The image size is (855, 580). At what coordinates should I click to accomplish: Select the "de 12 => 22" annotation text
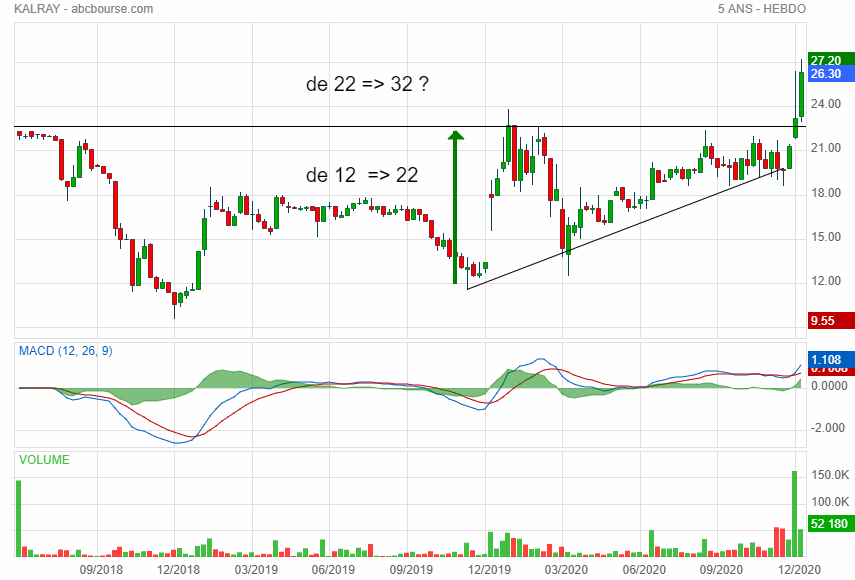[362, 175]
